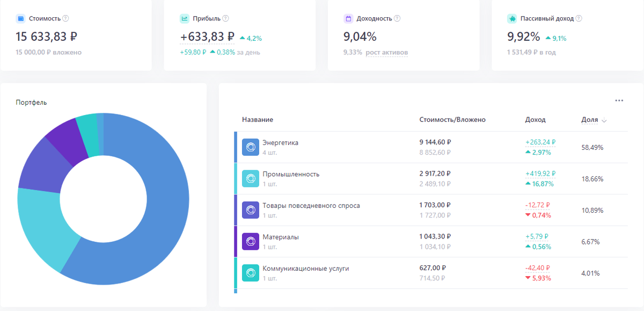
Task: Open the help tooltip next to Стоимость
Action: (x=65, y=18)
